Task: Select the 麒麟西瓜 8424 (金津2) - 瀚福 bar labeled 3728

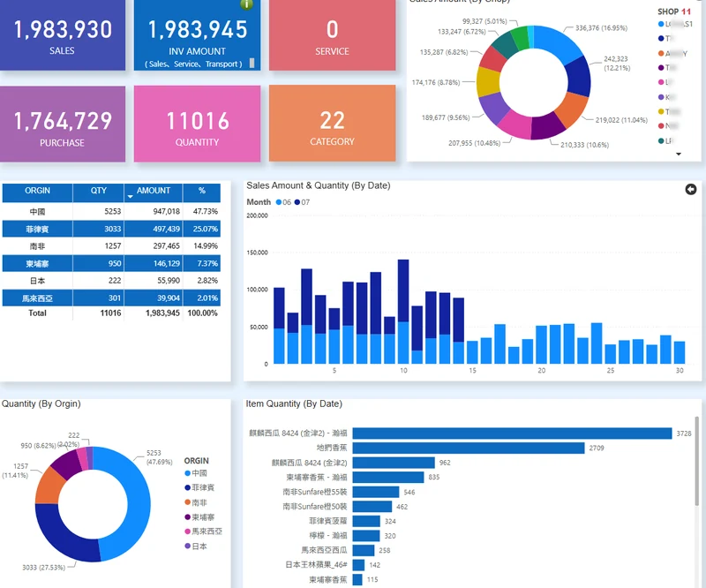Action: (513, 433)
